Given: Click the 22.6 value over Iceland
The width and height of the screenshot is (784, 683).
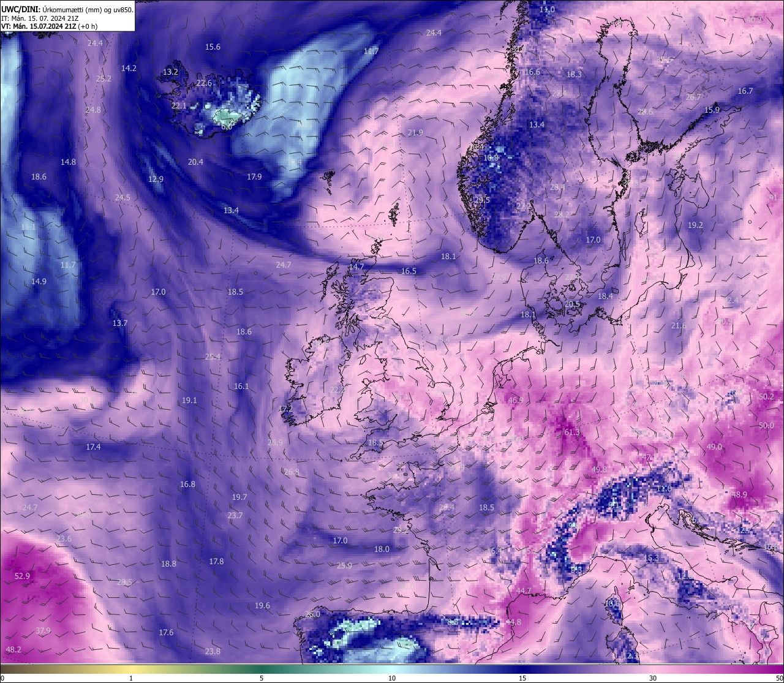Looking at the screenshot, I should tap(204, 83).
